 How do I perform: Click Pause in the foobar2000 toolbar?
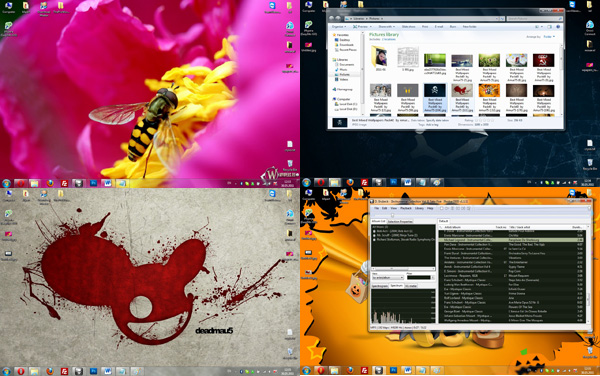click(x=452, y=208)
